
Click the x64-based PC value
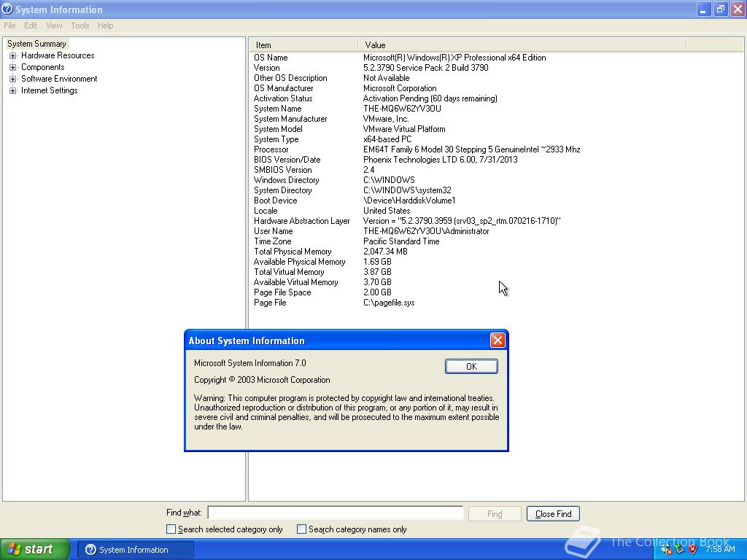387,139
